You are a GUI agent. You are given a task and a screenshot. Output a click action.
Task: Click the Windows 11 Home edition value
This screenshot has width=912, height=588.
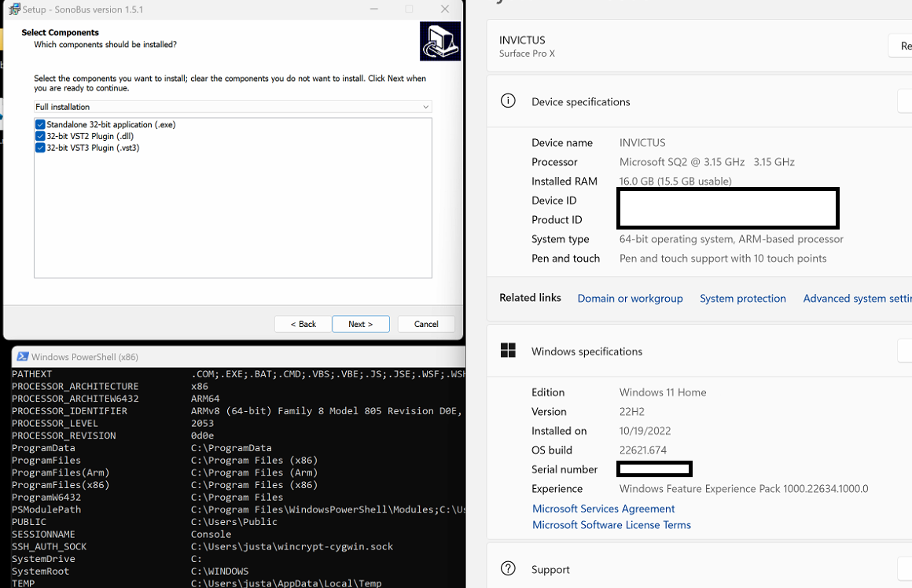663,392
